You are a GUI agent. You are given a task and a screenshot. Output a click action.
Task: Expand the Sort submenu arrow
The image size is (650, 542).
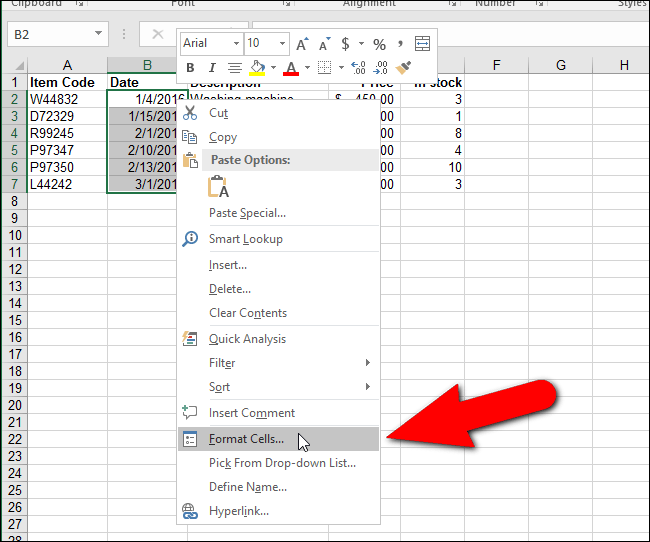368,386
